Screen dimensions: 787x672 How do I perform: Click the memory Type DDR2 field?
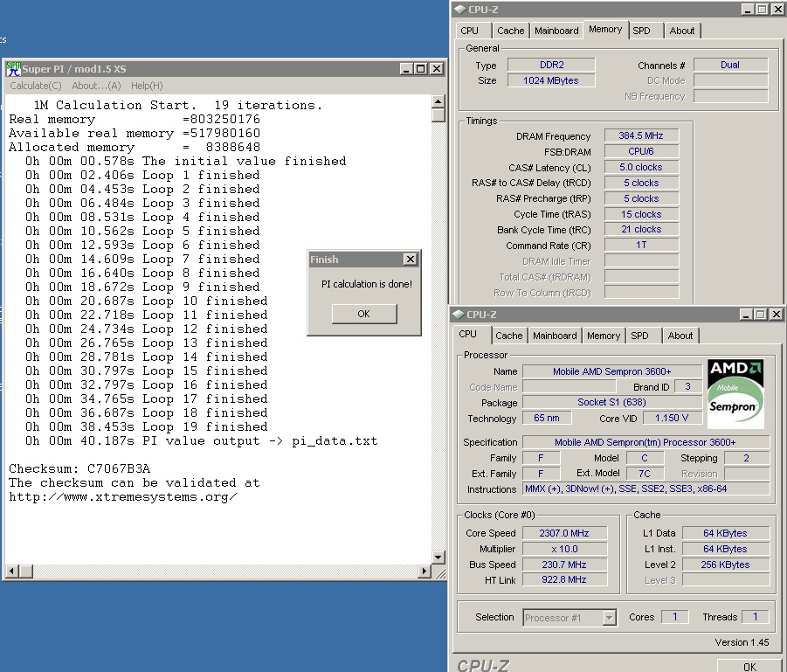551,65
